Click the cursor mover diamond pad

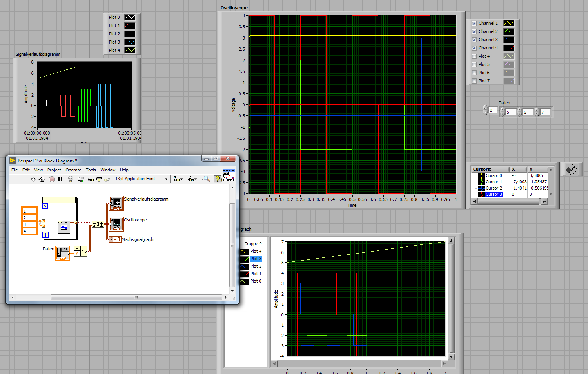tap(572, 170)
